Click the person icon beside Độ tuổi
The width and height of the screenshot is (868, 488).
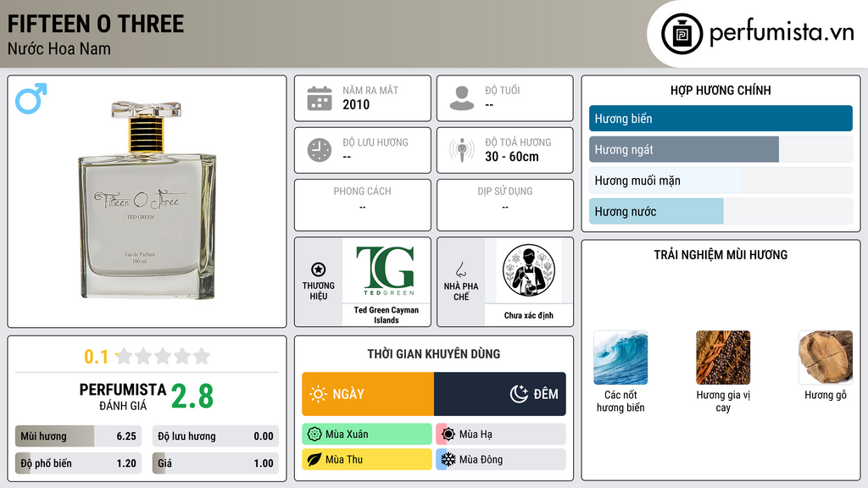pyautogui.click(x=462, y=98)
